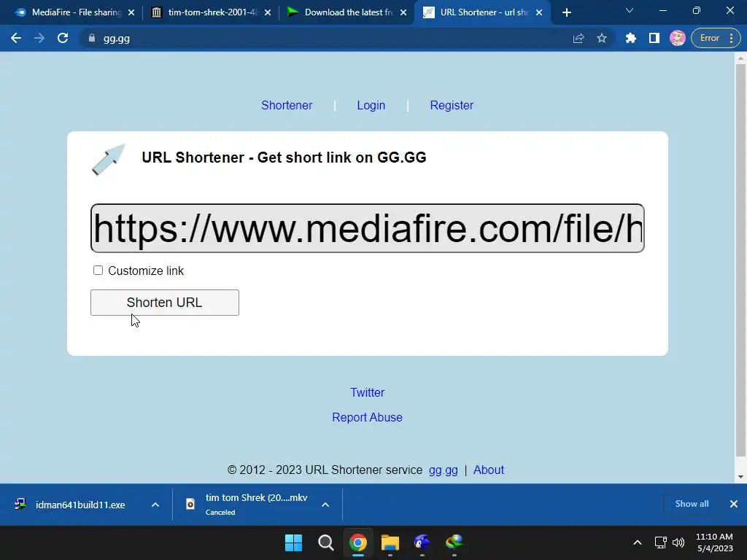Close the downloads bar
This screenshot has height=560, width=747.
pyautogui.click(x=734, y=504)
